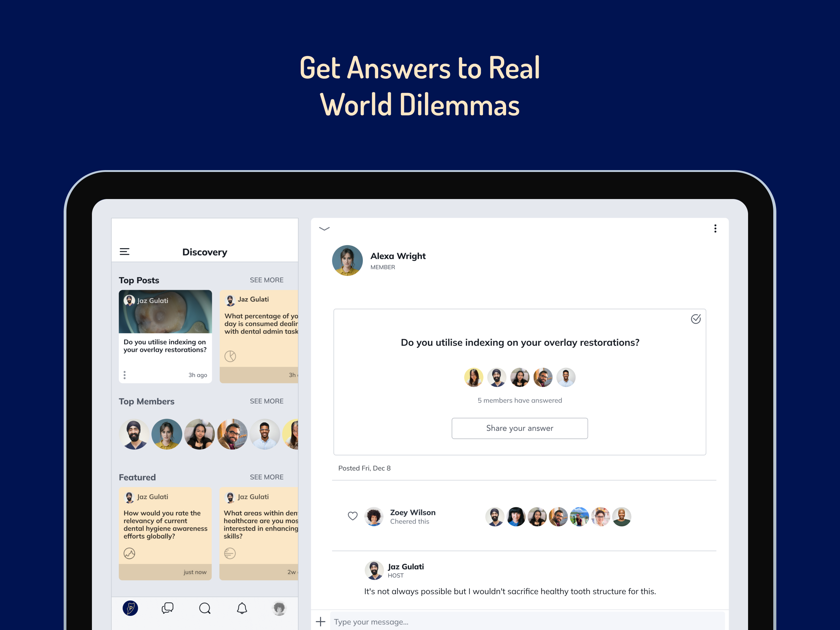Screen dimensions: 840x630
Task: Click SEE MORE next to Featured
Action: pos(267,477)
